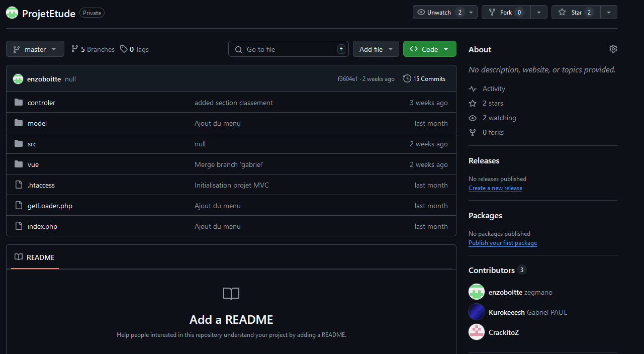The height and width of the screenshot is (354, 644).
Task: Click enzoboitte author name in commit header
Action: (44, 79)
